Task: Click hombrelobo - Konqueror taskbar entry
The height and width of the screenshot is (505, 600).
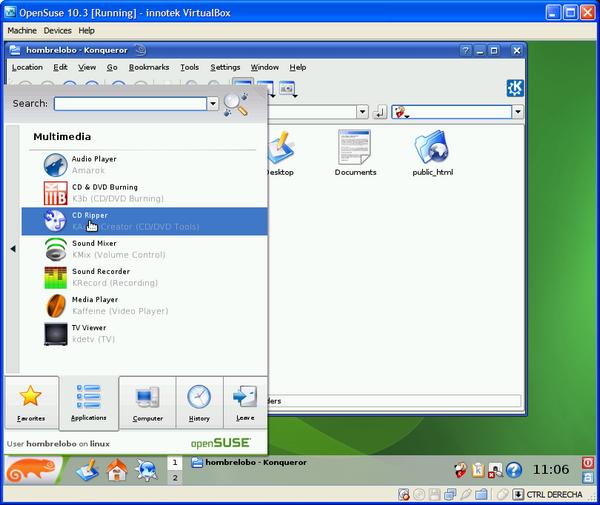Action: [249, 463]
